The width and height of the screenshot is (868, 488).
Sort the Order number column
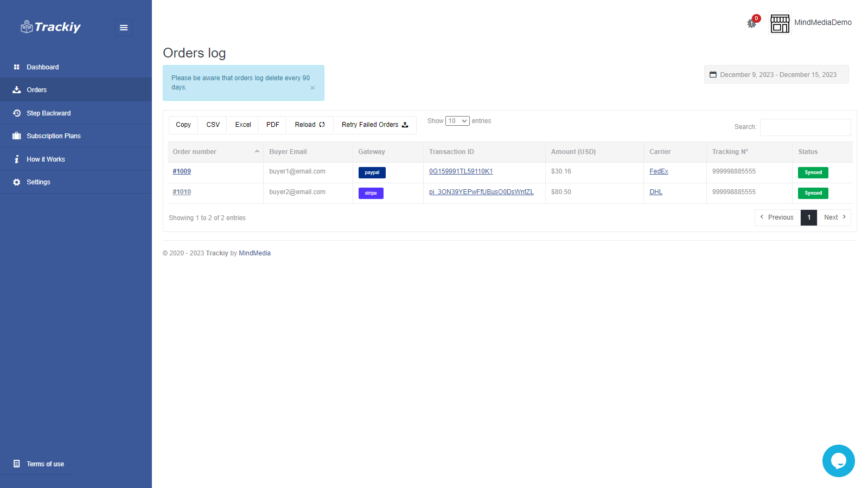(215, 152)
